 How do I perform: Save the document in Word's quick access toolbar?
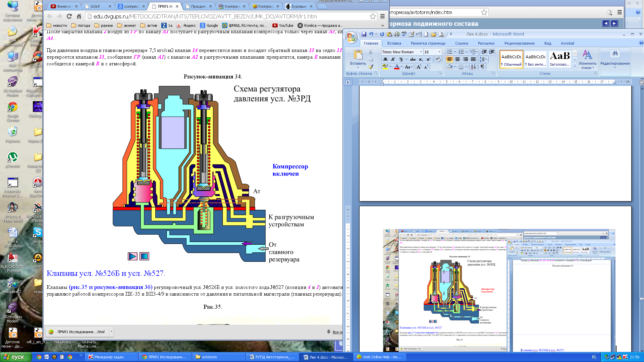(364, 34)
